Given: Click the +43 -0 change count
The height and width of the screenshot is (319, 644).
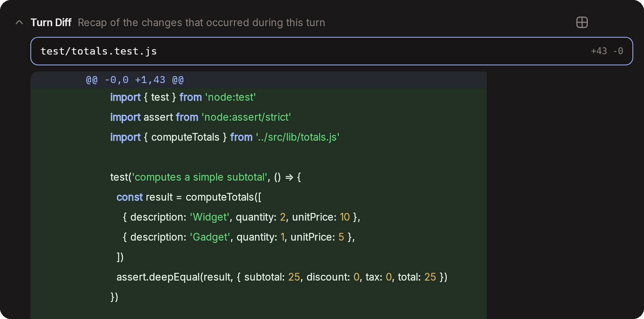Looking at the screenshot, I should coord(607,51).
